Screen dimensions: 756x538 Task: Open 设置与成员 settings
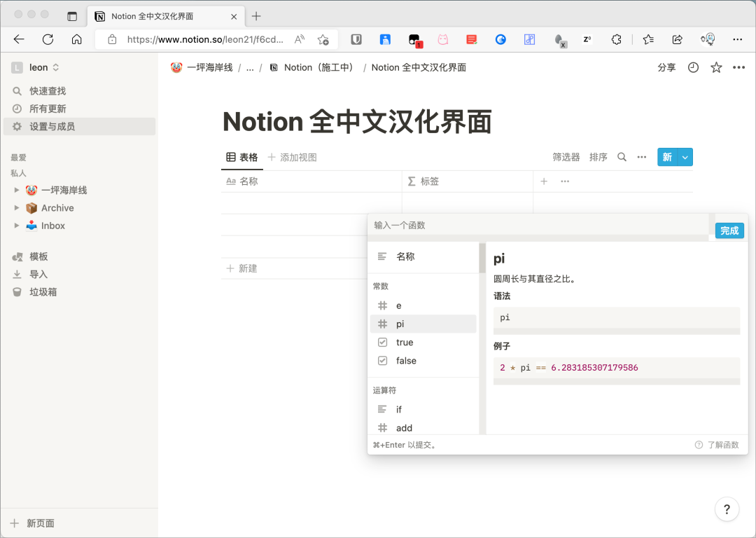tap(79, 126)
